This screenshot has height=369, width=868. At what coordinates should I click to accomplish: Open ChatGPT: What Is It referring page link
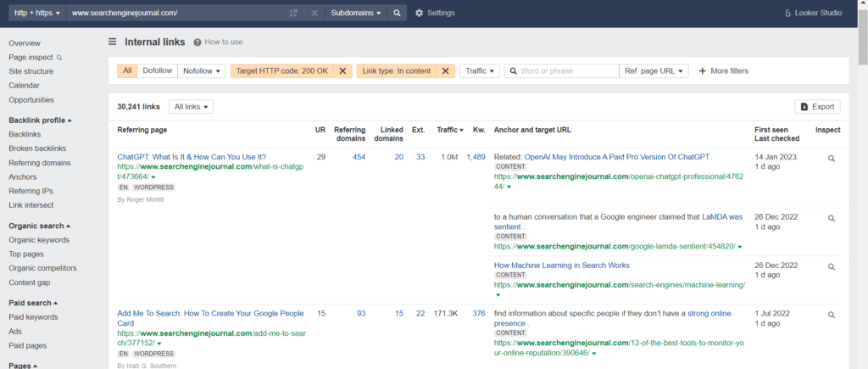pos(192,157)
